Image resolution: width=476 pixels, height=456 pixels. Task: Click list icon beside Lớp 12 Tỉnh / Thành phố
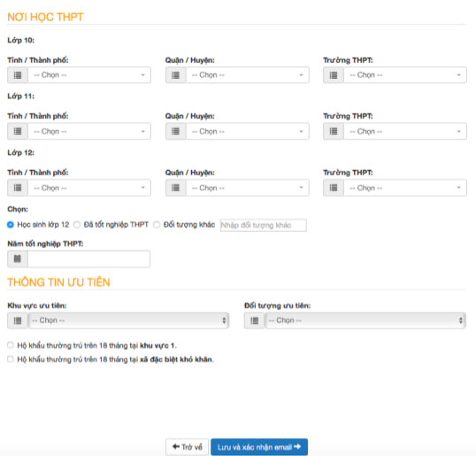point(18,188)
